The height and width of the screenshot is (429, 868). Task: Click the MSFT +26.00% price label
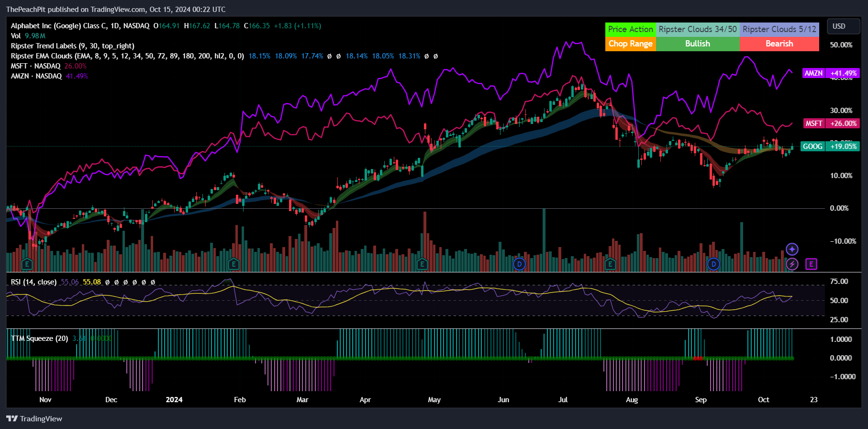(x=831, y=124)
